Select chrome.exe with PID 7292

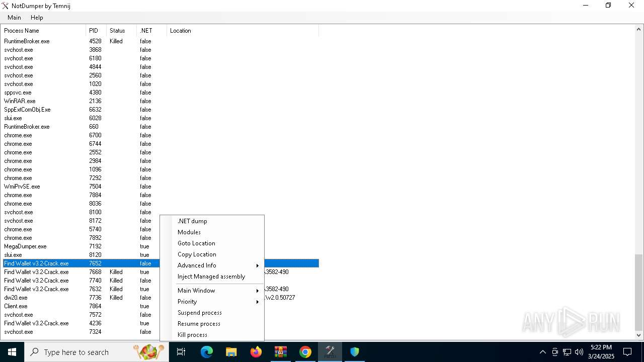tap(160, 178)
